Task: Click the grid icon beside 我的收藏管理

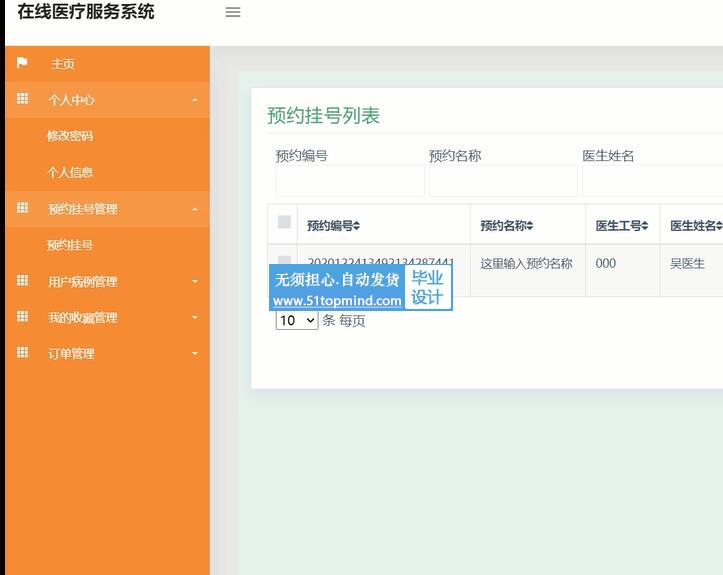Action: [x=23, y=317]
